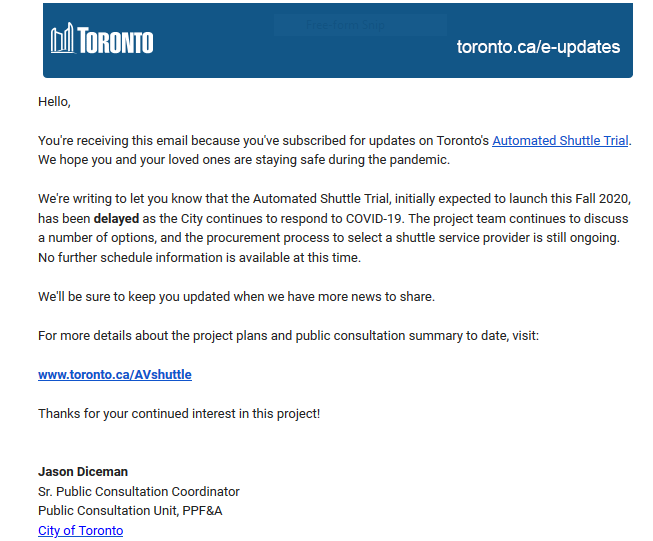Click the Sr. Public Consultation Coordinator title
Viewport: 653px width, 541px height.
click(139, 491)
